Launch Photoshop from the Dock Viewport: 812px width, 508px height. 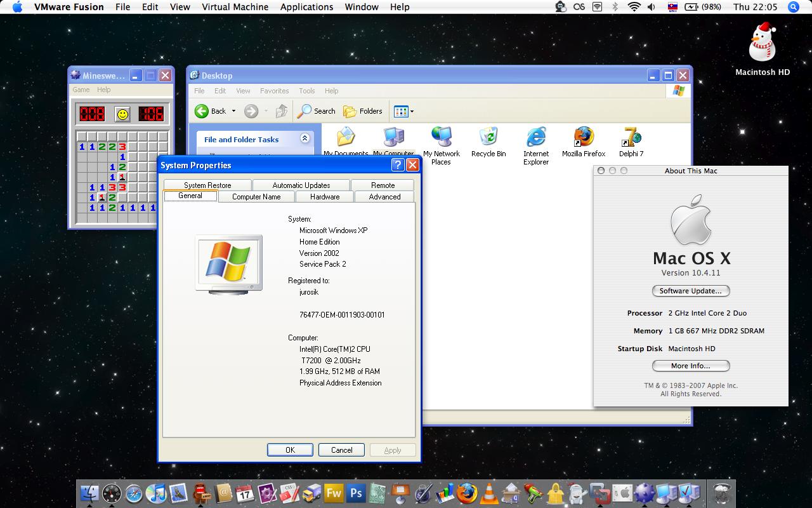coord(356,493)
